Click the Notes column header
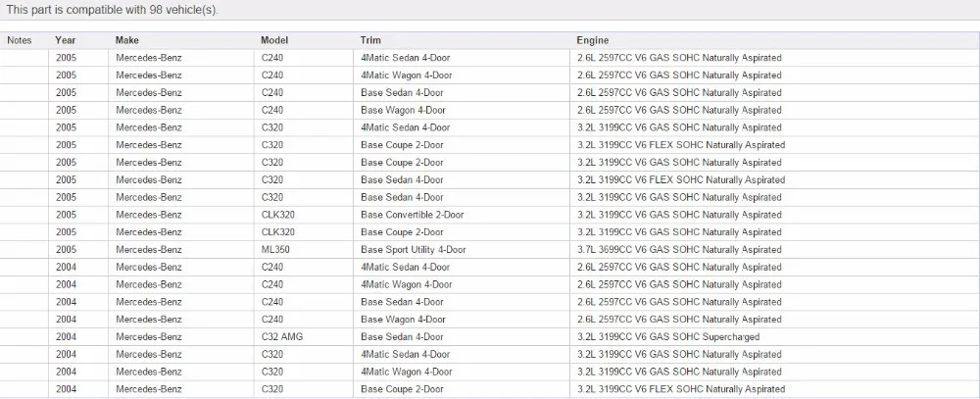This screenshot has height=399, width=980. click(19, 40)
